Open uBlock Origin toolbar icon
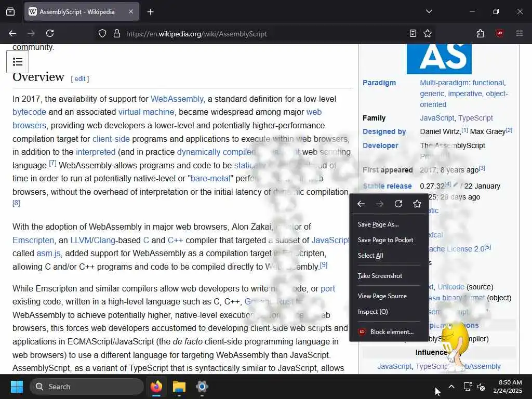This screenshot has width=532, height=399. pos(499,33)
